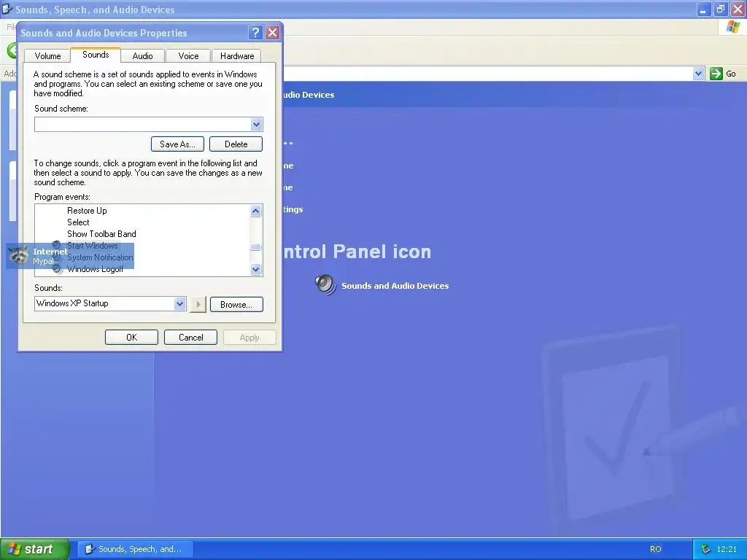
Task: Open the address bar dropdown arrow
Action: (698, 74)
